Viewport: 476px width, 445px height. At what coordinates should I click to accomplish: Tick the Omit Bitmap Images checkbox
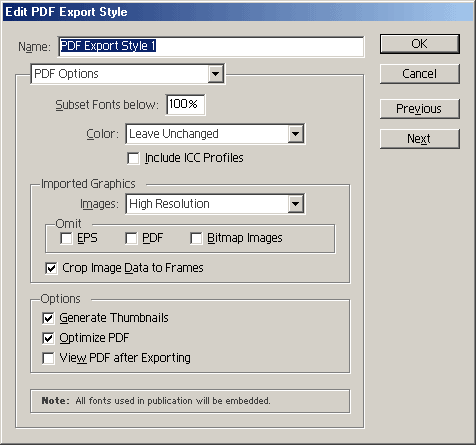point(196,238)
